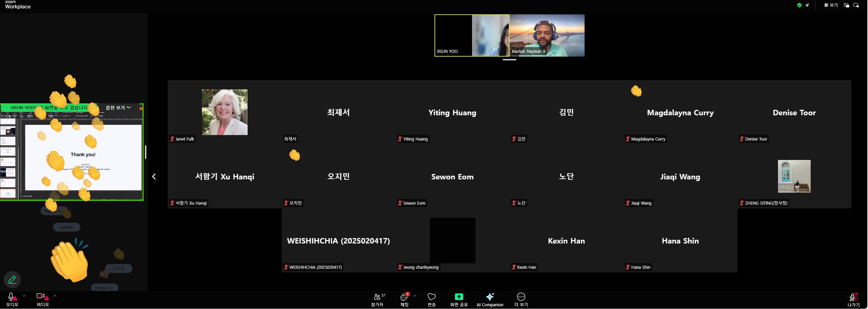Screen dimensions: 868x309
Task: Open 더 보기 more options icon
Action: (x=521, y=299)
